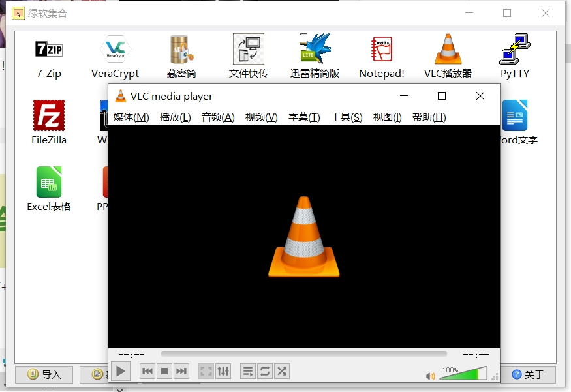Show VLC extended settings equalizer
The height and width of the screenshot is (392, 571).
pos(223,371)
